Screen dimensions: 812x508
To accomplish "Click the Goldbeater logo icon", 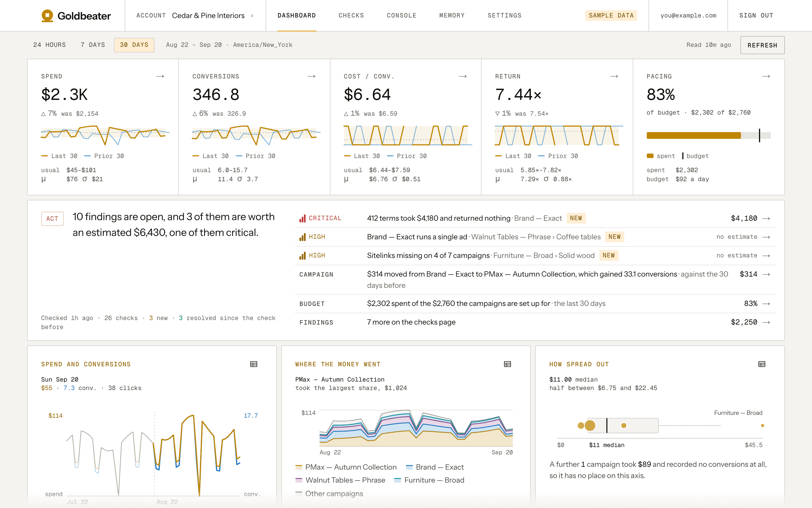I will (x=47, y=16).
